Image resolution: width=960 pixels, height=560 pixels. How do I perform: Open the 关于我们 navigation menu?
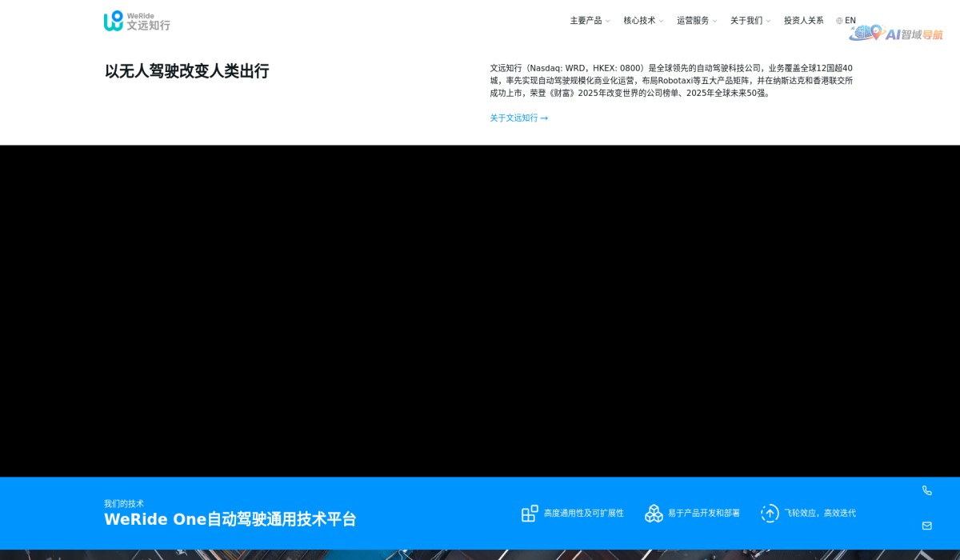coord(746,20)
